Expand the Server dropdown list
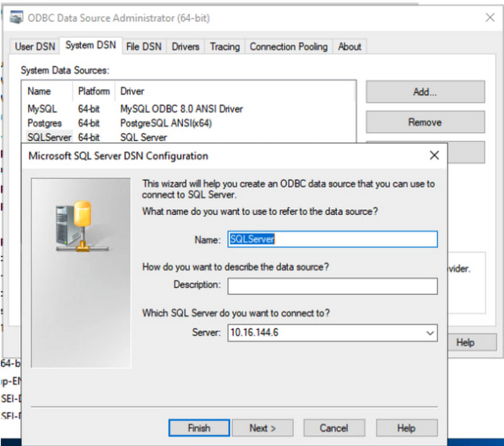This screenshot has width=504, height=446. (429, 333)
